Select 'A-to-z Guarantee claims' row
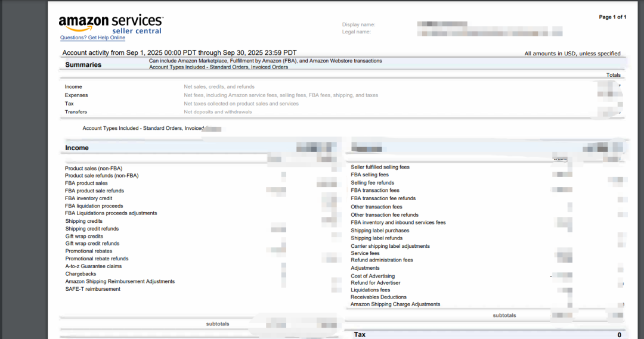Viewport: 644px width, 339px height. tap(94, 266)
